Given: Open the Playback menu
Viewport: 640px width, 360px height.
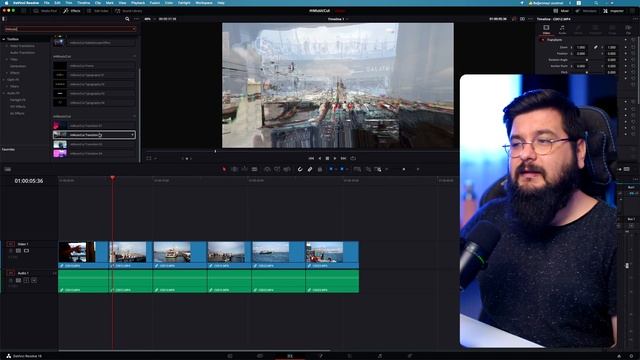Looking at the screenshot, I should pyautogui.click(x=138, y=3).
